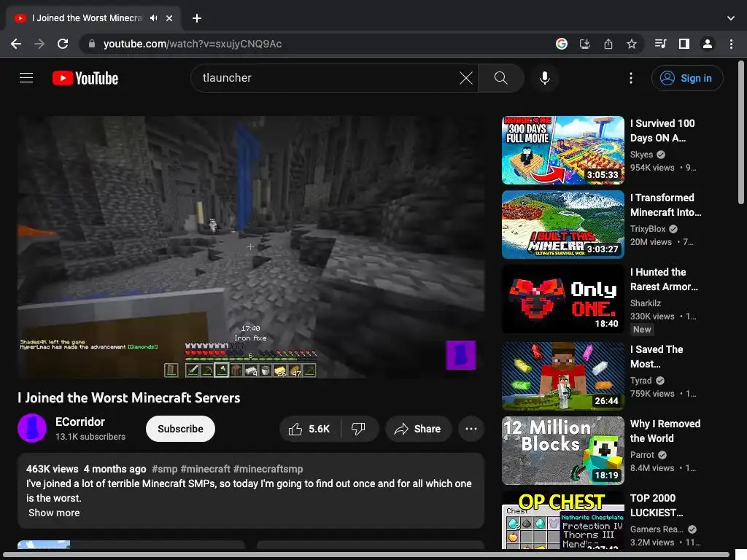
Task: Open I Saved The Most... video title
Action: (657, 357)
